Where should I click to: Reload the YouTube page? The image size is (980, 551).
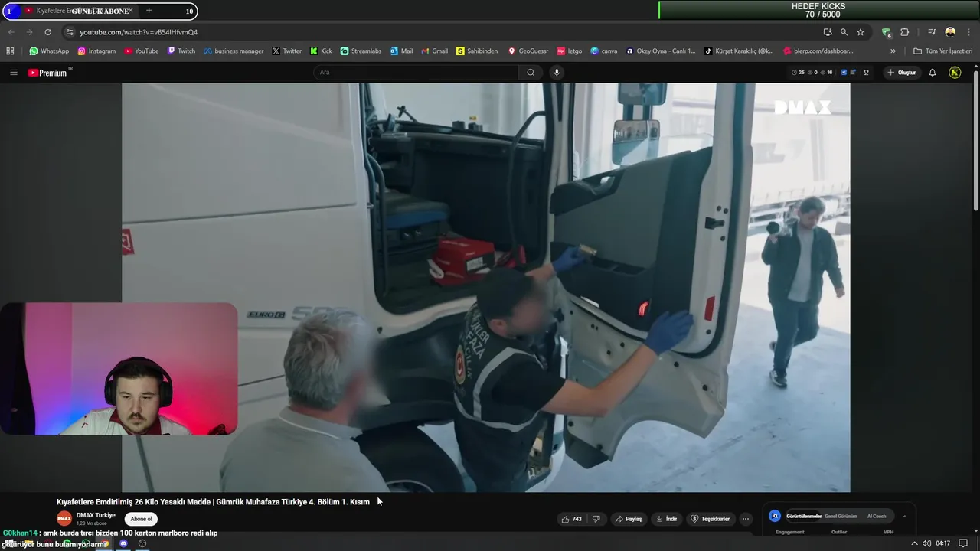pos(47,32)
